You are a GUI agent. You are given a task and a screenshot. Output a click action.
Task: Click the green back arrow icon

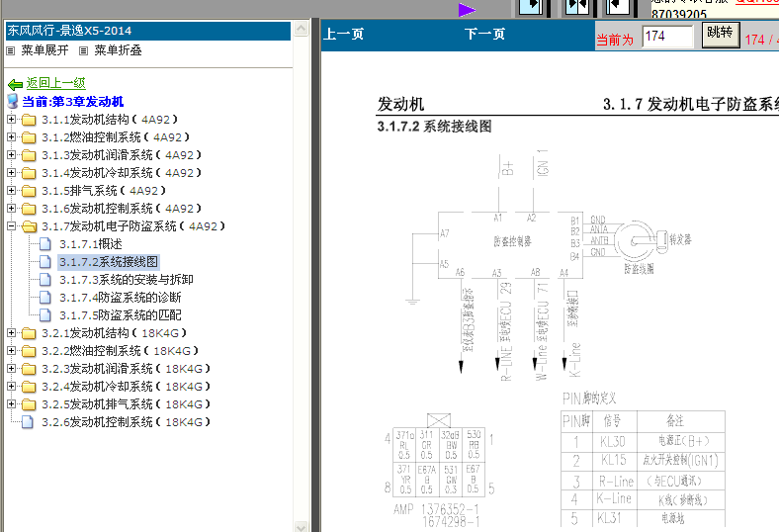click(x=16, y=84)
